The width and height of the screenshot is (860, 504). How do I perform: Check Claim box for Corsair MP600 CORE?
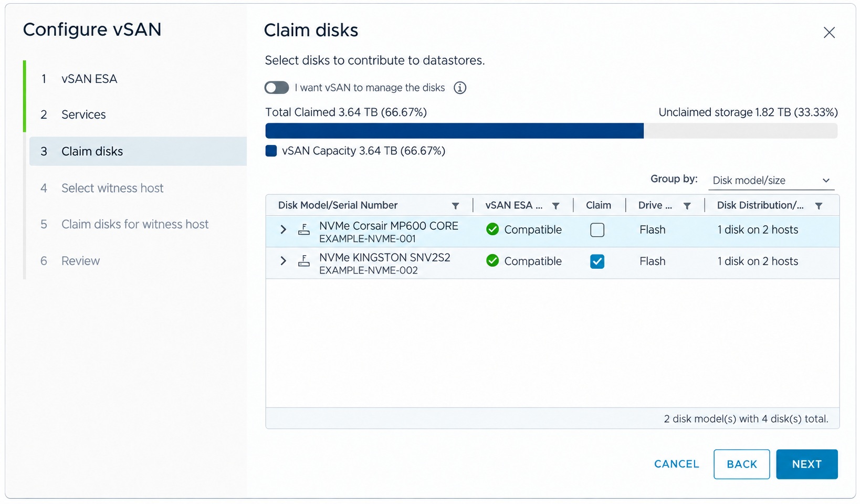tap(597, 230)
